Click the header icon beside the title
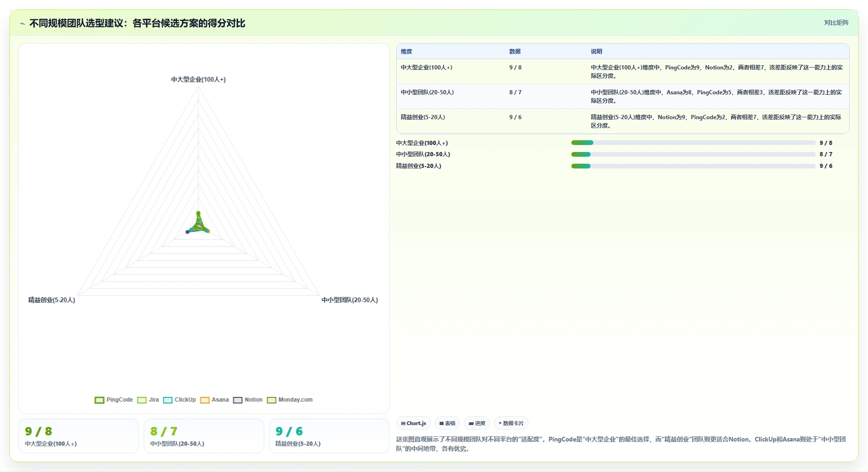868x472 pixels. (x=22, y=23)
